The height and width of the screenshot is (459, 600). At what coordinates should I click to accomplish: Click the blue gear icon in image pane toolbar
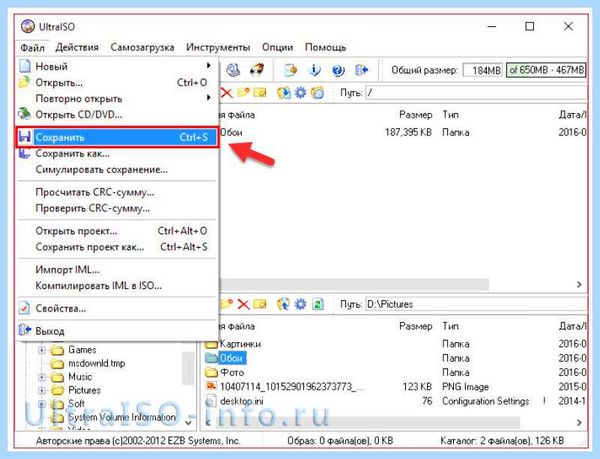tap(300, 93)
